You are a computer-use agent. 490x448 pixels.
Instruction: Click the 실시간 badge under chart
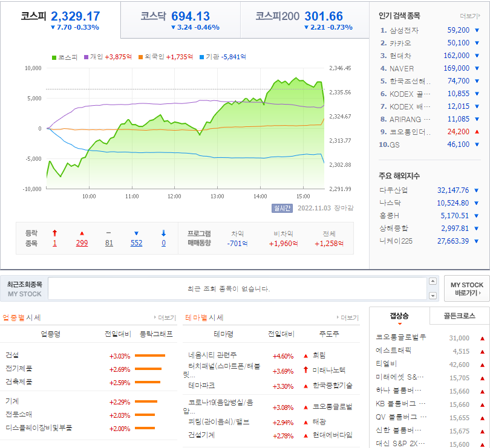282,208
